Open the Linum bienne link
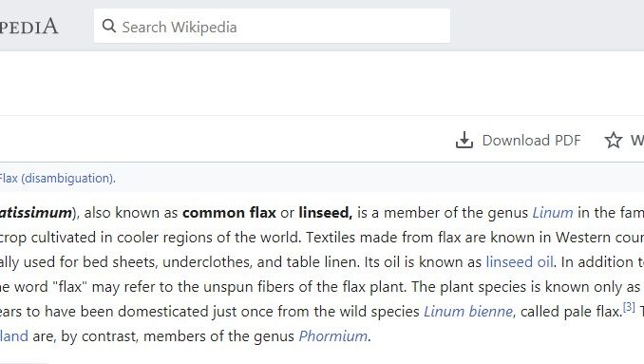Screen dimensions: 644x364 point(468,312)
